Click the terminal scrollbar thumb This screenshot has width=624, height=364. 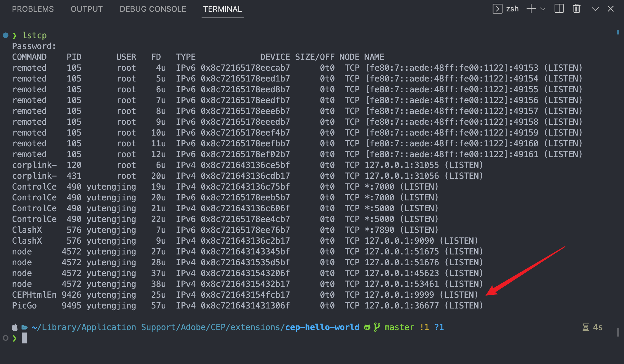click(x=618, y=332)
